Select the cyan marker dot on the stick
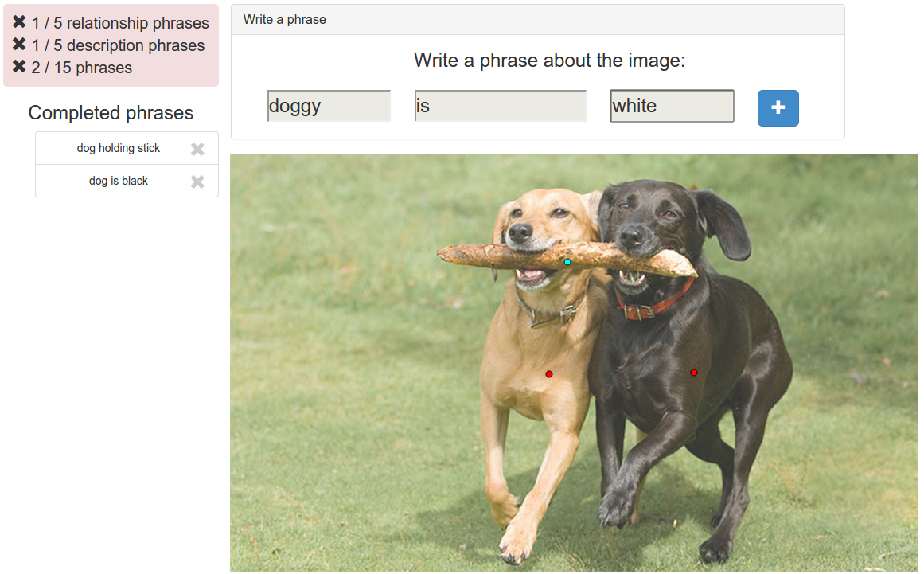The width and height of the screenshot is (924, 574). pos(567,262)
